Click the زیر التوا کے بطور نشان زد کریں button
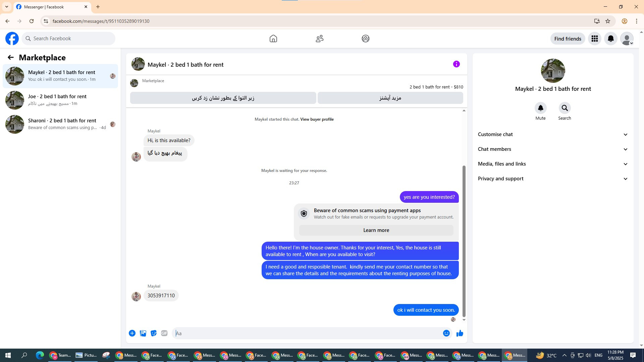Image resolution: width=644 pixels, height=362 pixels. coord(223,98)
